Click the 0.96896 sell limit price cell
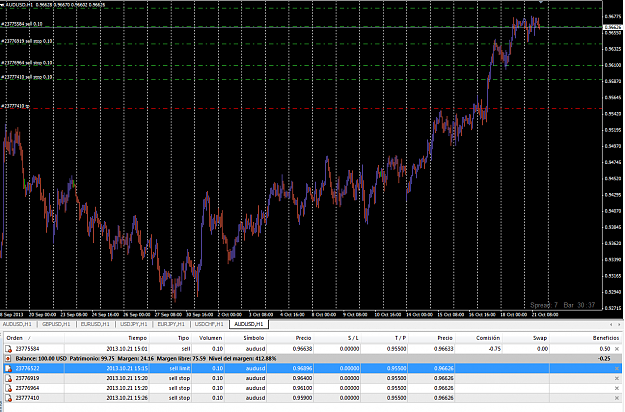 pos(302,369)
